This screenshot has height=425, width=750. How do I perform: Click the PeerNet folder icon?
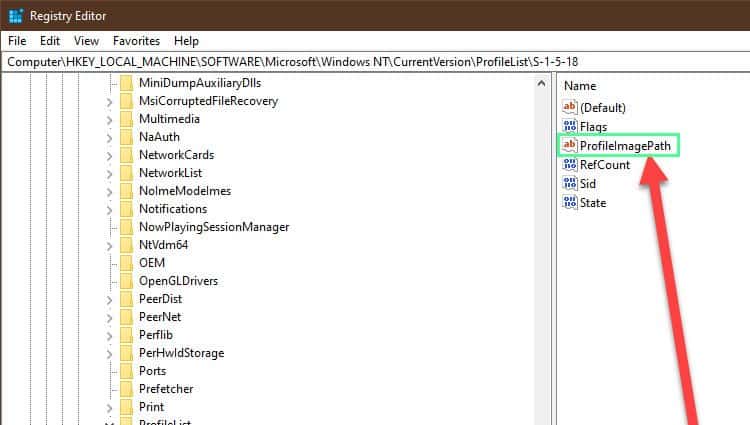[x=127, y=317]
